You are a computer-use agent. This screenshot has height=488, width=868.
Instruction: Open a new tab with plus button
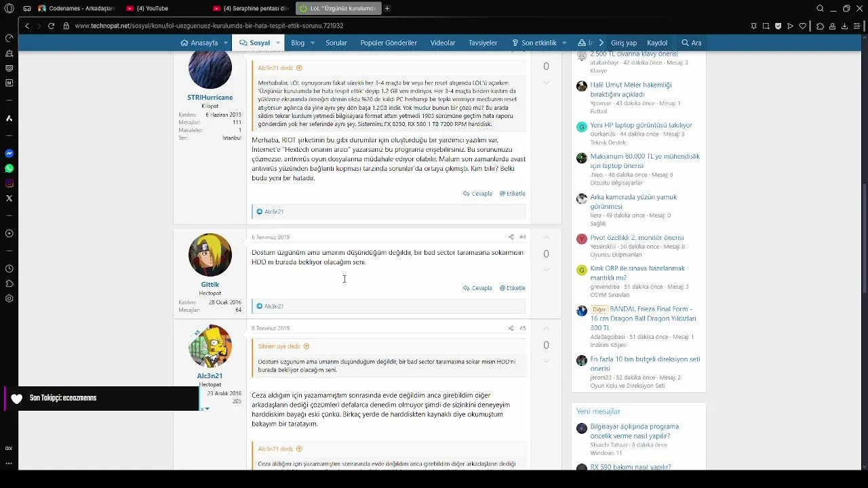[387, 8]
